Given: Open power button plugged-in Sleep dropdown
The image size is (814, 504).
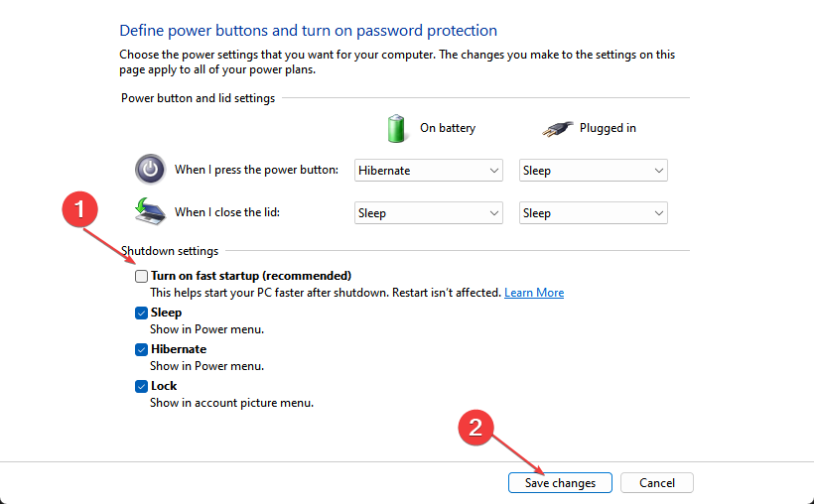Looking at the screenshot, I should 593,171.
